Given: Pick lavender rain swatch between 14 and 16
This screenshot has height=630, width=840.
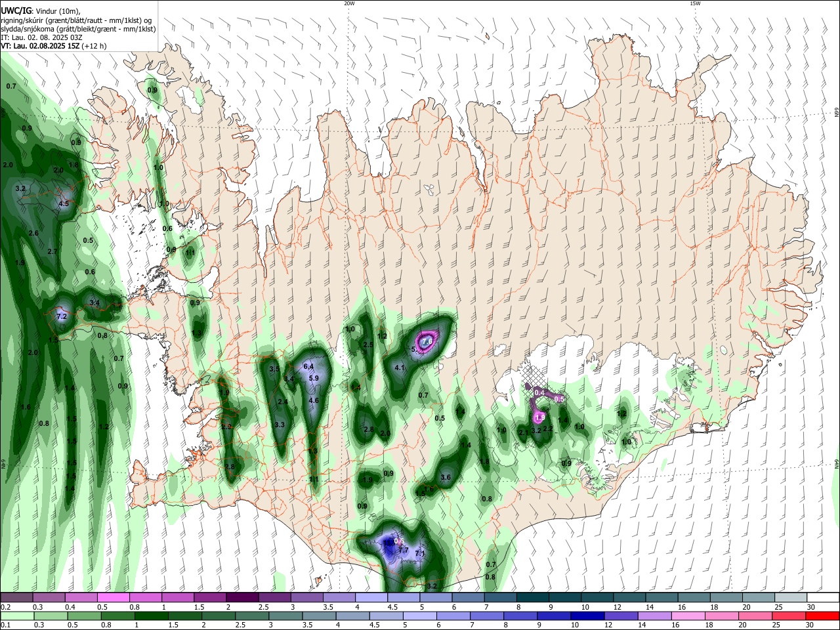Looking at the screenshot, I should (654, 616).
